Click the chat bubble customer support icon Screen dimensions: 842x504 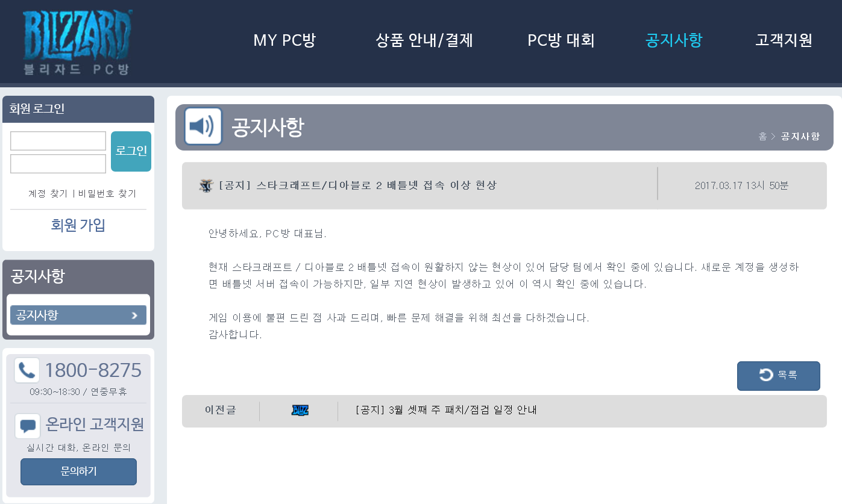pyautogui.click(x=27, y=425)
